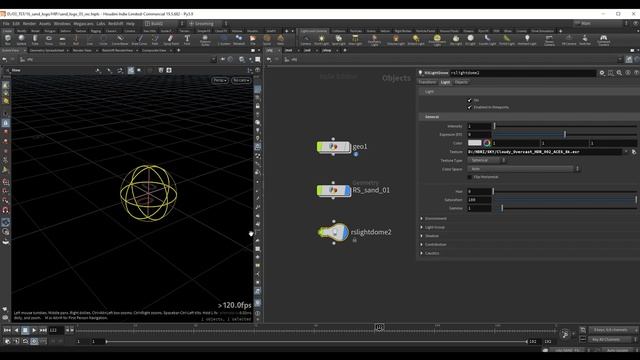Open the No cam dropdown in viewport
The height and width of the screenshot is (360, 640).
(241, 80)
